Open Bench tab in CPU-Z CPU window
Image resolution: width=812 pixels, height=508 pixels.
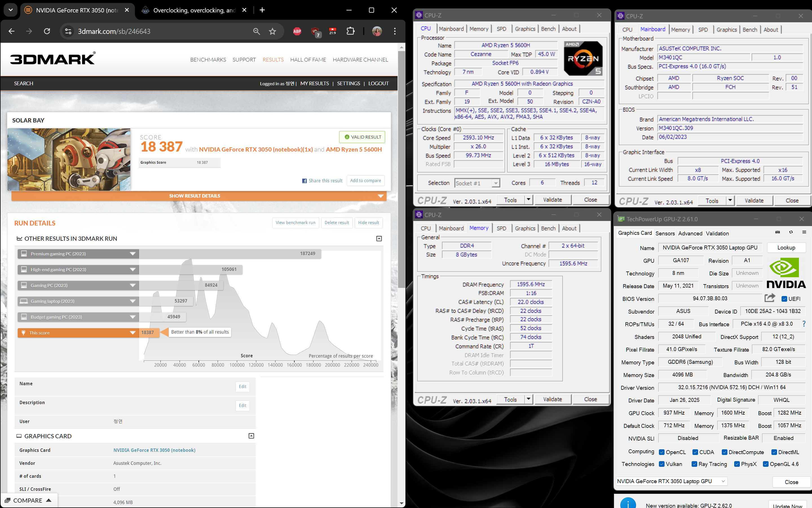(x=548, y=29)
